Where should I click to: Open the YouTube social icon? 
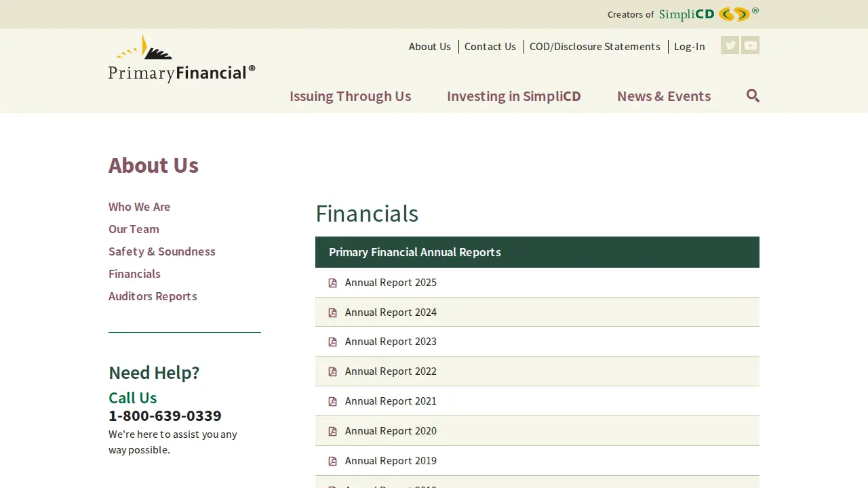point(750,45)
